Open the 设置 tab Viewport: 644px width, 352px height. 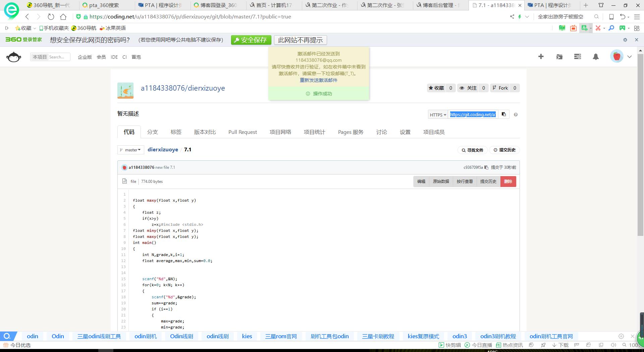(x=405, y=132)
